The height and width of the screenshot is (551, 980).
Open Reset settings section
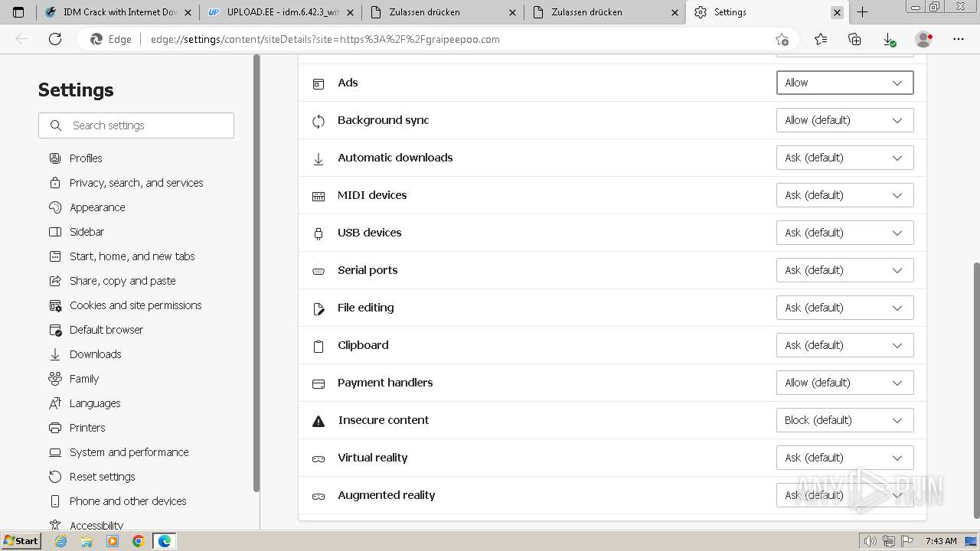(103, 477)
